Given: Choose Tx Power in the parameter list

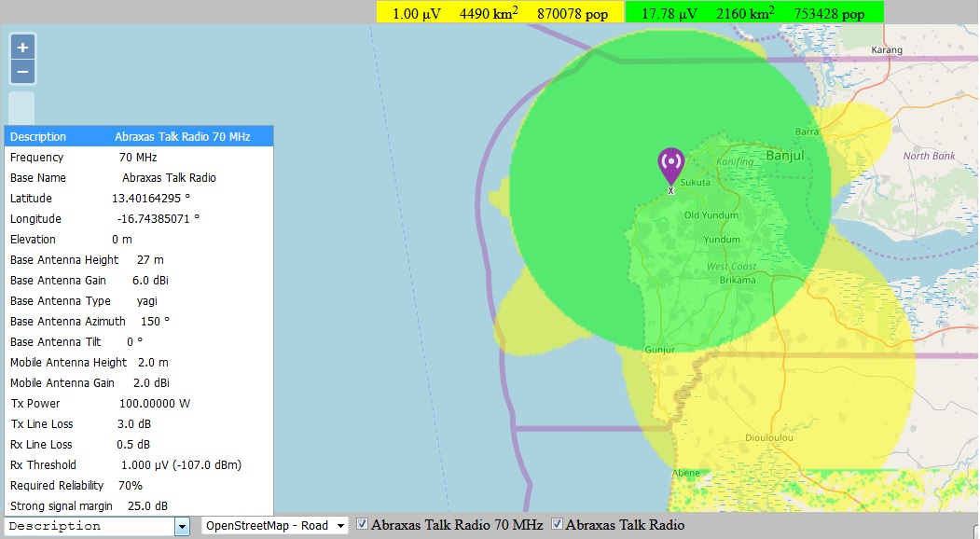Looking at the screenshot, I should click(138, 404).
